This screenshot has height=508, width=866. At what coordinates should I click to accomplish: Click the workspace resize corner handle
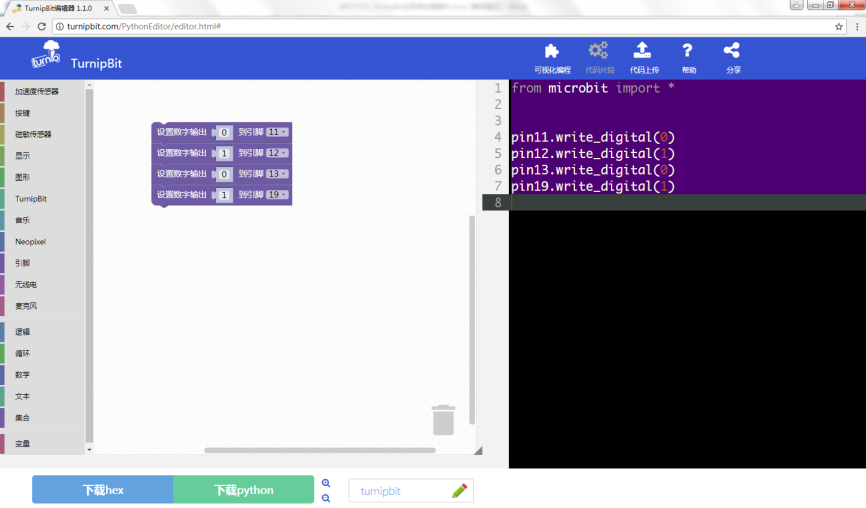click(478, 451)
